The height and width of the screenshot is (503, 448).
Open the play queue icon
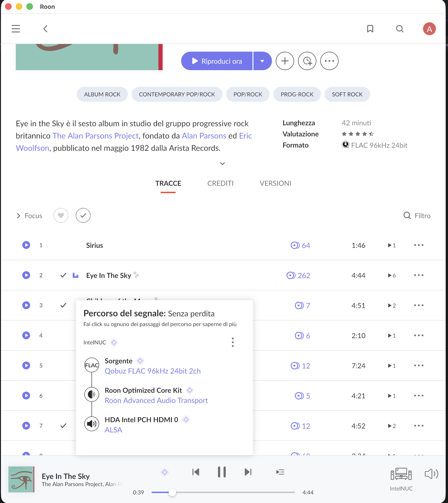tap(280, 472)
